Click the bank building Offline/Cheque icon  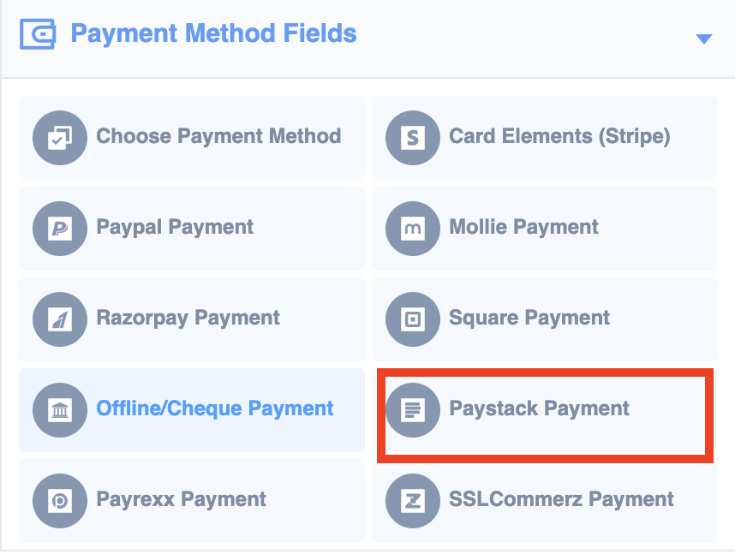pyautogui.click(x=59, y=410)
